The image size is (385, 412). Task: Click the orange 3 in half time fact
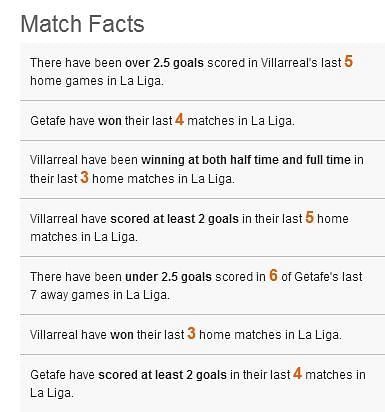[84, 177]
